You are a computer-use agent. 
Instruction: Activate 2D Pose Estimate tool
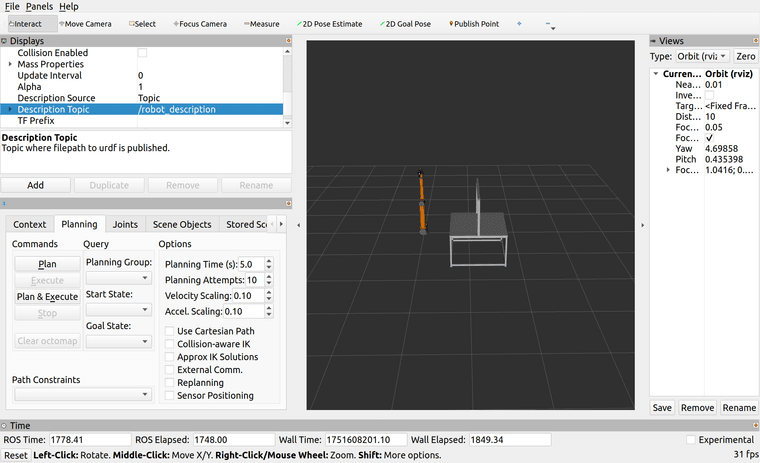pyautogui.click(x=330, y=24)
